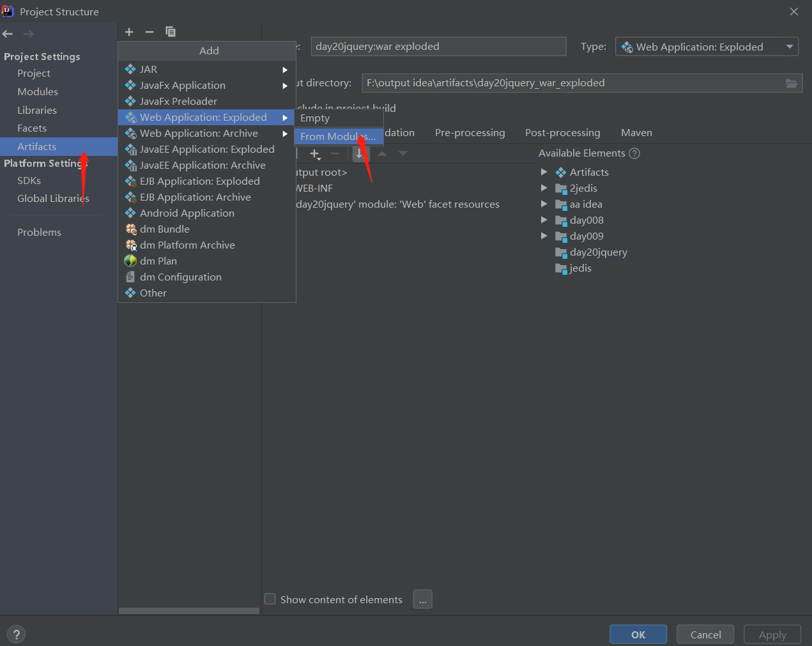
Task: Click the help question mark button
Action: coord(17,634)
